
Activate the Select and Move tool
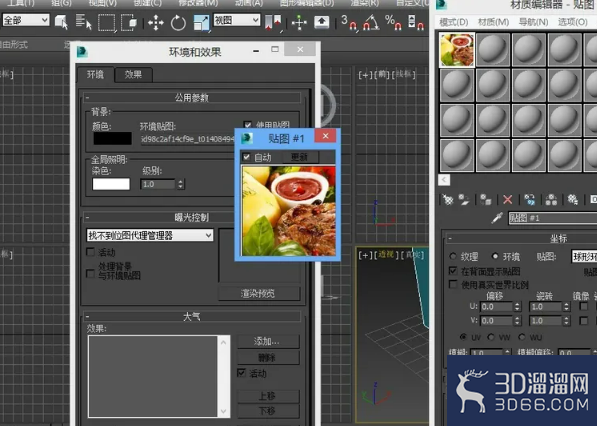click(156, 23)
